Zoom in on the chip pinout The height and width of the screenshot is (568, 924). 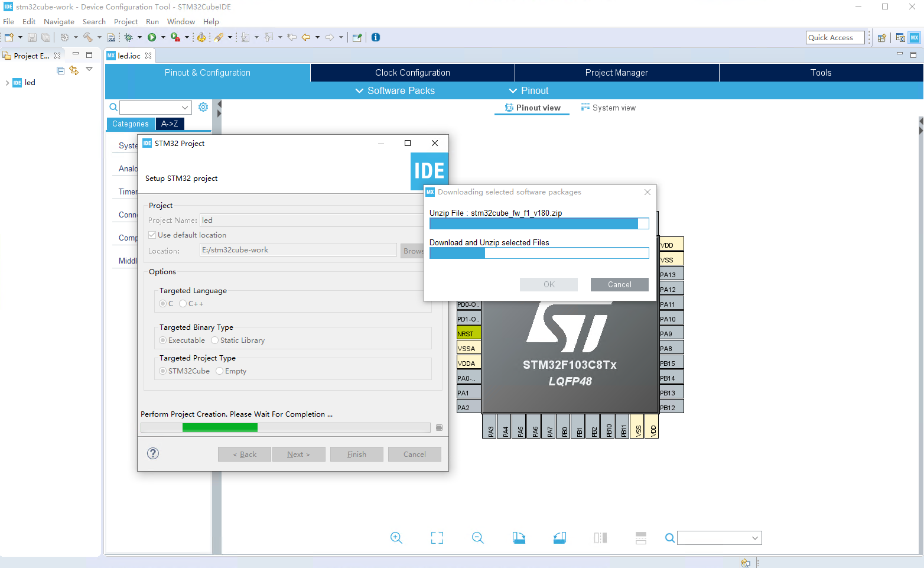396,538
